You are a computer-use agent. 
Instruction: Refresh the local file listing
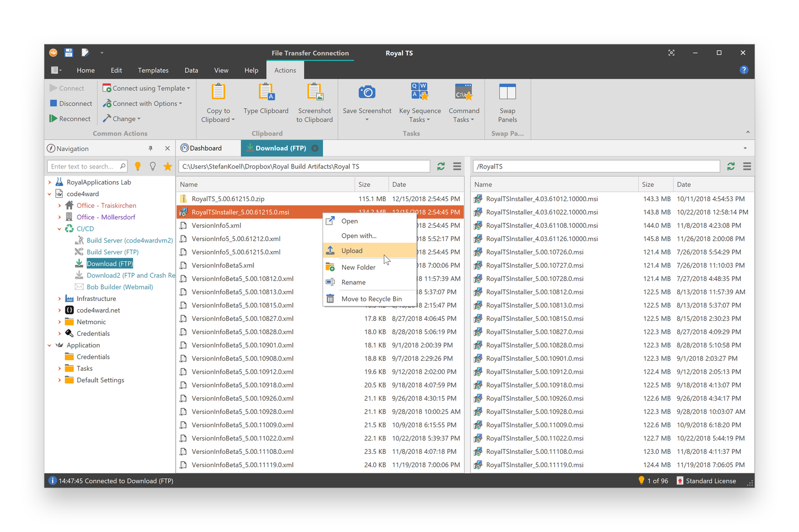point(441,166)
